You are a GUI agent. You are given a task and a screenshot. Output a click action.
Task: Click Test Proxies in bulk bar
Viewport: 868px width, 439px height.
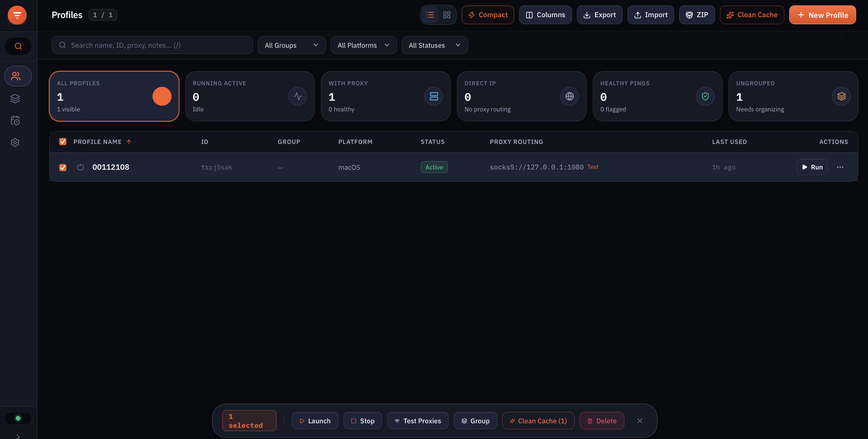pyautogui.click(x=418, y=421)
